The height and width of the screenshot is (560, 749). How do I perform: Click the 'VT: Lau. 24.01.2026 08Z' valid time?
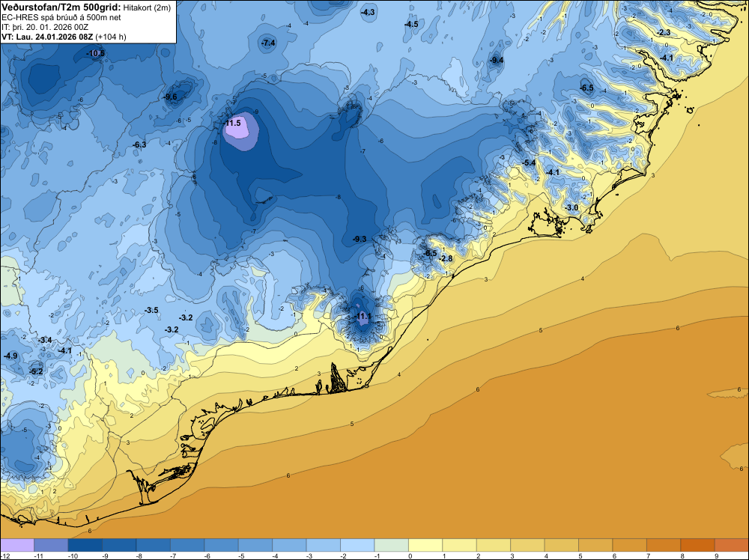coord(47,37)
